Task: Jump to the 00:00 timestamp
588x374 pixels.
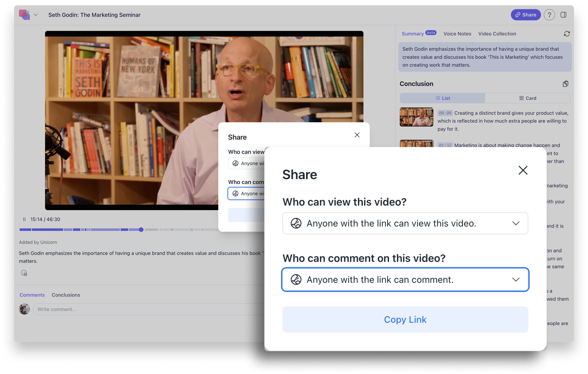Action: coord(445,113)
